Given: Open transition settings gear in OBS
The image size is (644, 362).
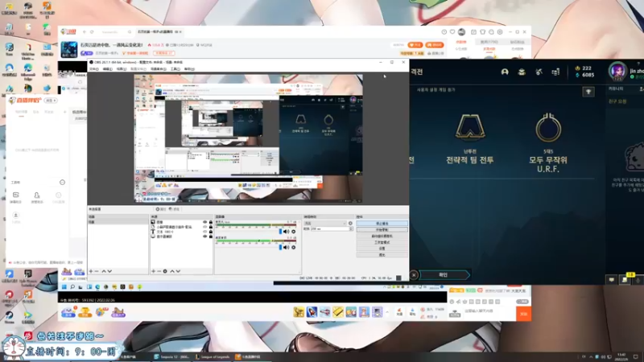Looking at the screenshot, I should click(x=350, y=224).
